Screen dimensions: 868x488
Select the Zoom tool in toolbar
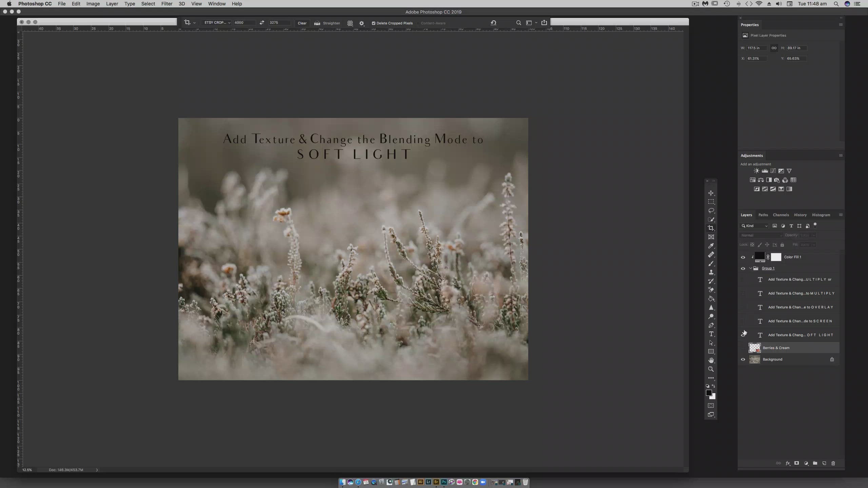711,369
